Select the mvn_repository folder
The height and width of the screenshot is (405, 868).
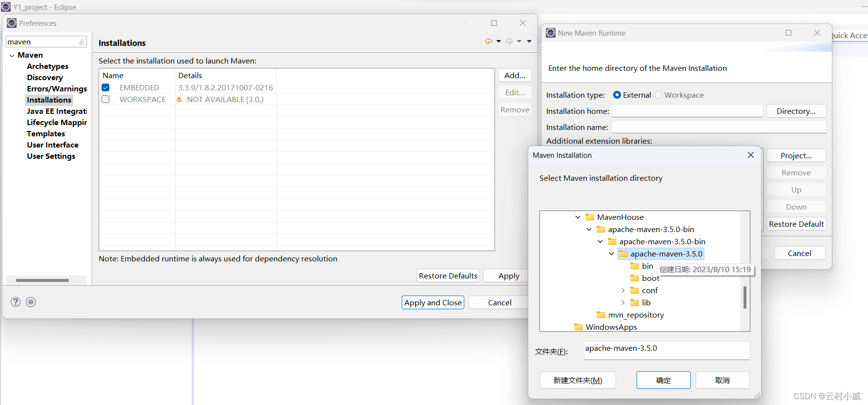point(636,315)
